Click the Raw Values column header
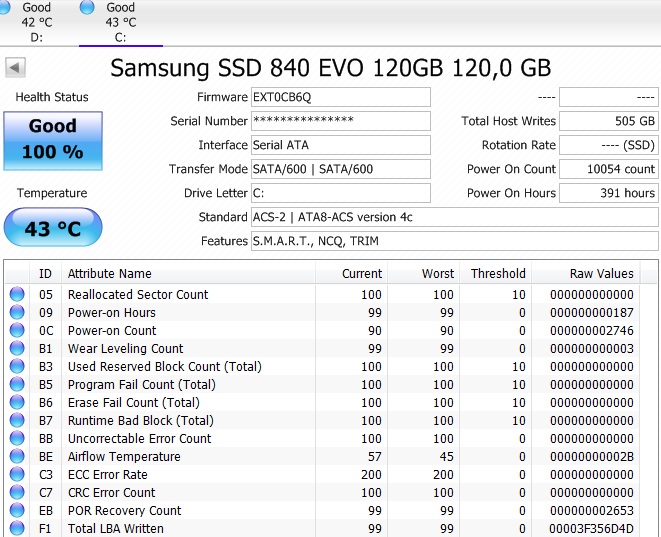Image resolution: width=661 pixels, height=537 pixels. click(586, 274)
